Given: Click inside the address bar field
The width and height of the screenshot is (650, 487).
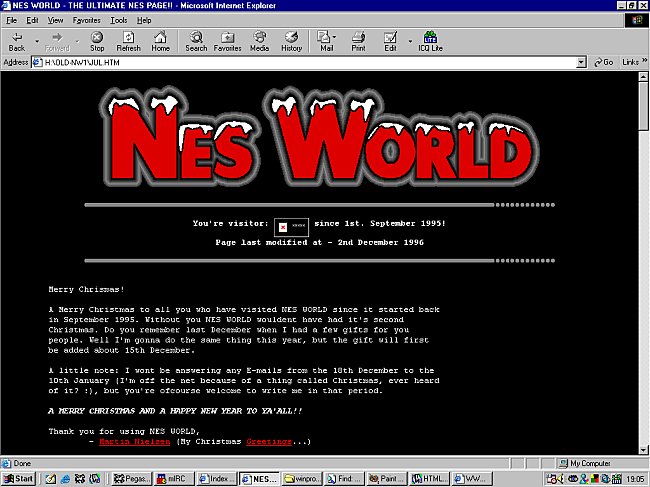Looking at the screenshot, I should pyautogui.click(x=300, y=62).
